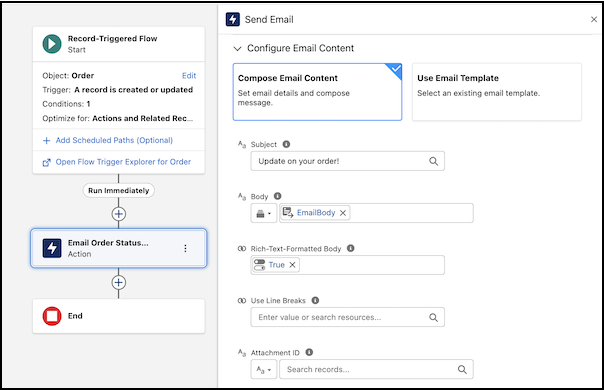
Task: Click Add Scheduled Paths (Optional)
Action: [114, 140]
